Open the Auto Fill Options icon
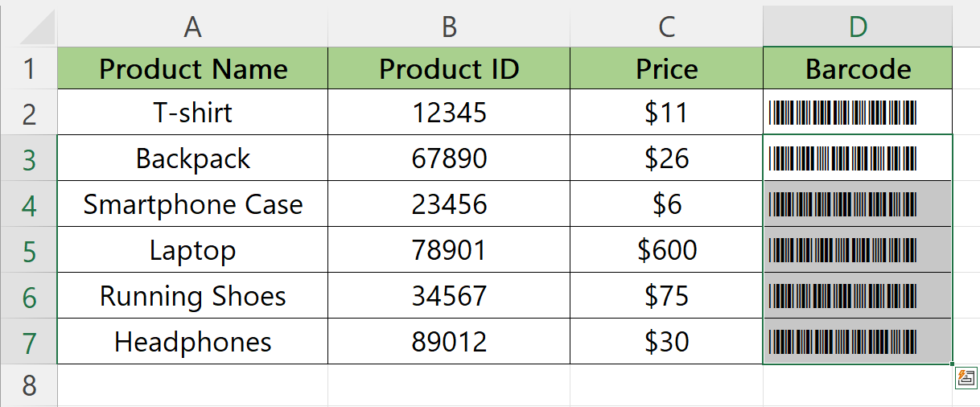 [x=966, y=377]
